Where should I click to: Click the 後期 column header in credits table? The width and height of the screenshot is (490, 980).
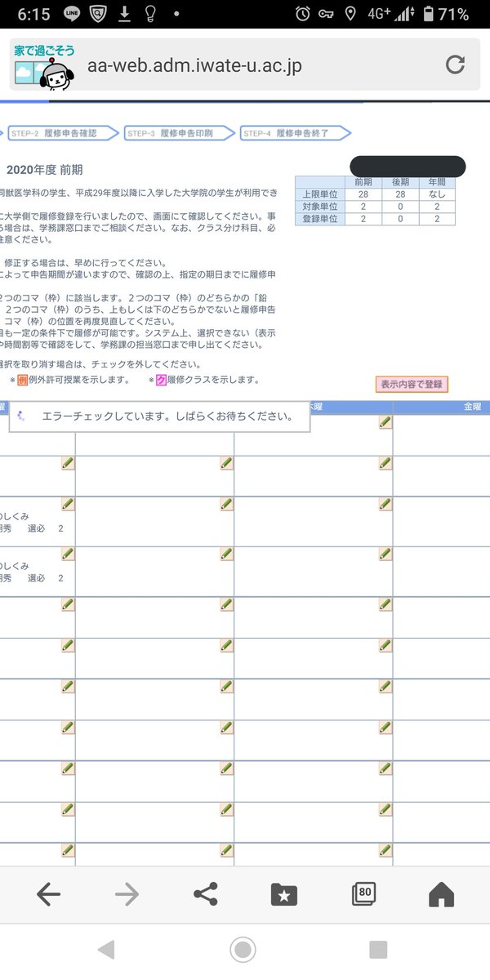[401, 183]
